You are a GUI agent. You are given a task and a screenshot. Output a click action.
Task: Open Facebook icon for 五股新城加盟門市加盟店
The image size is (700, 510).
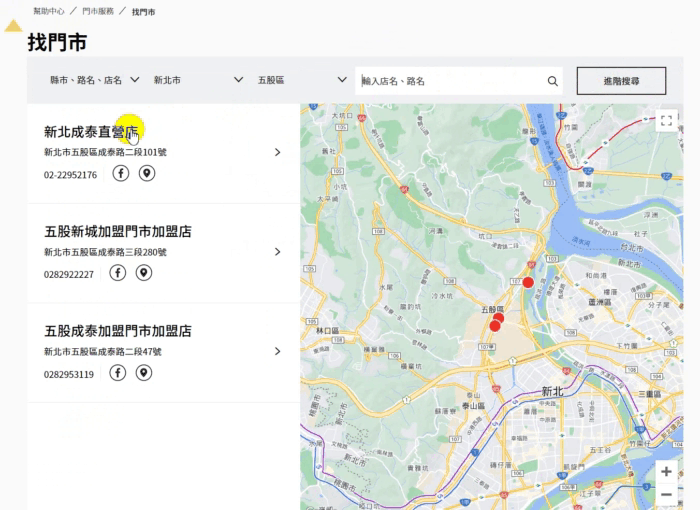tap(118, 273)
